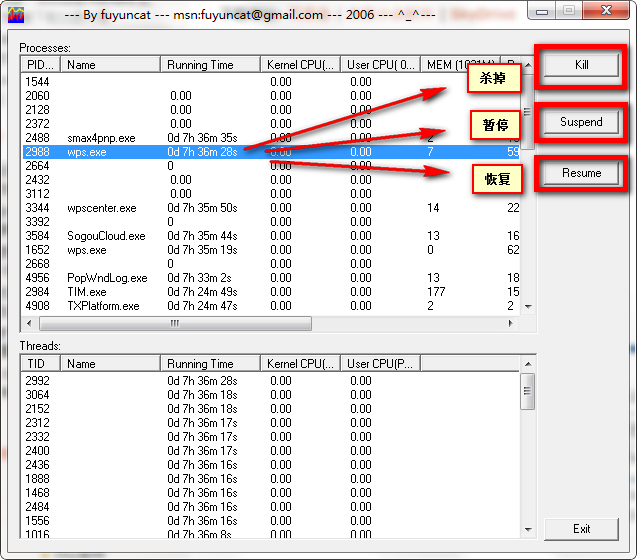This screenshot has width=637, height=560.
Task: Click the processes vertical scrollbar thumb
Action: click(528, 111)
